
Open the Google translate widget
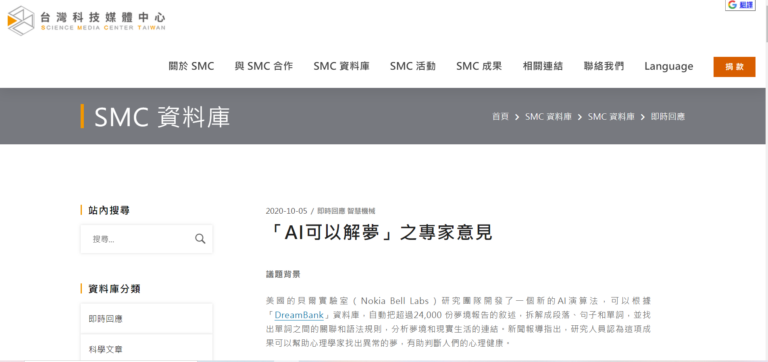tap(740, 5)
